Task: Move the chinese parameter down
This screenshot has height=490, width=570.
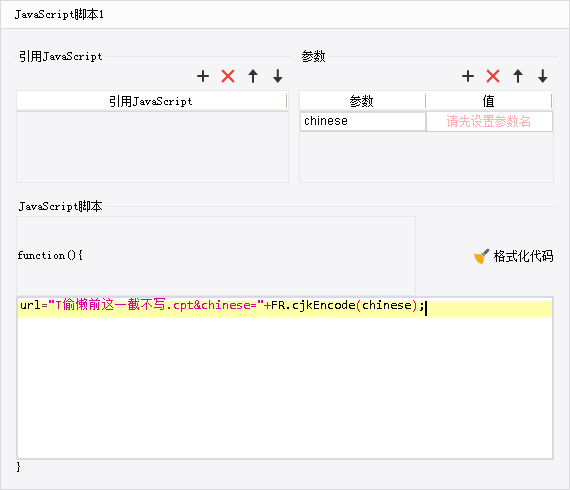Action: pos(543,76)
